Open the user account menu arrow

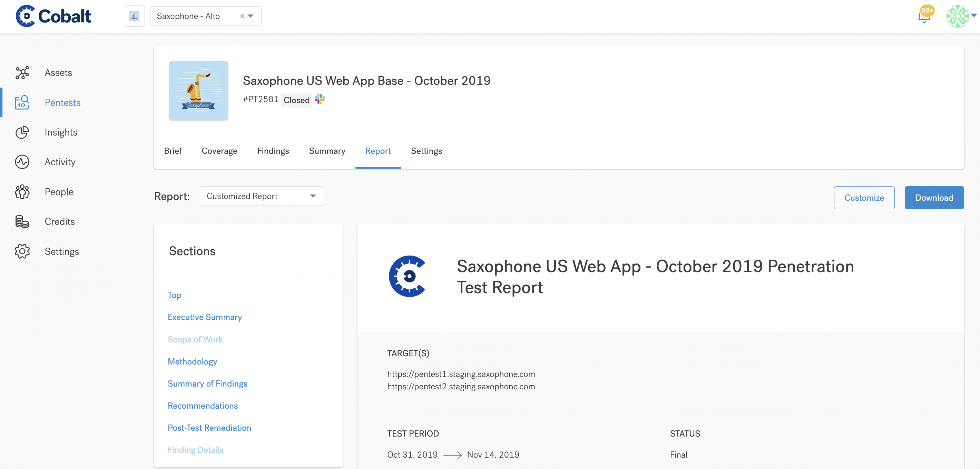click(974, 16)
